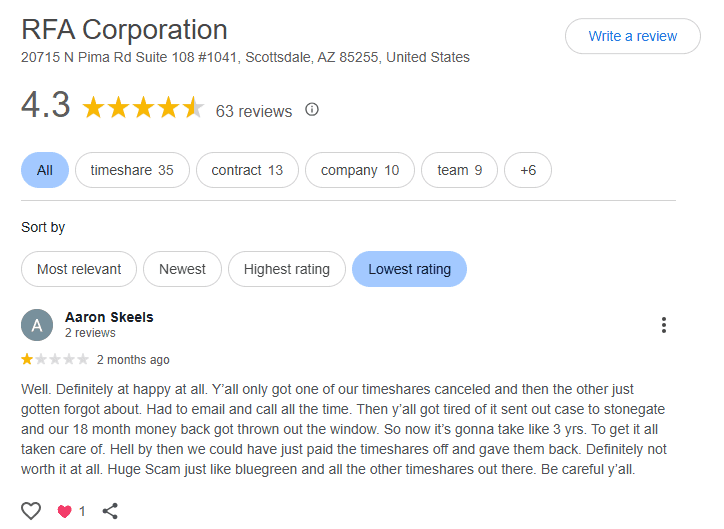Viewport: 724px width, 529px height.
Task: Click Aaron Skeels' round avatar icon
Action: pos(37,325)
